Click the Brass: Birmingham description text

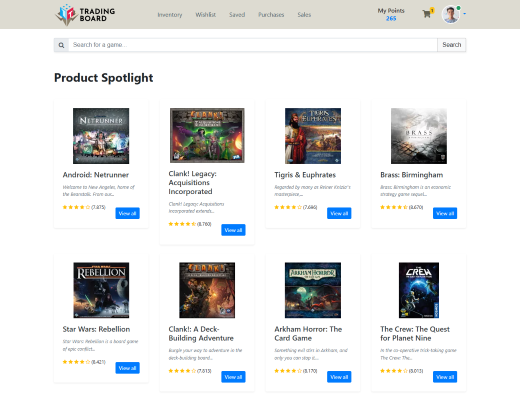pyautogui.click(x=416, y=191)
